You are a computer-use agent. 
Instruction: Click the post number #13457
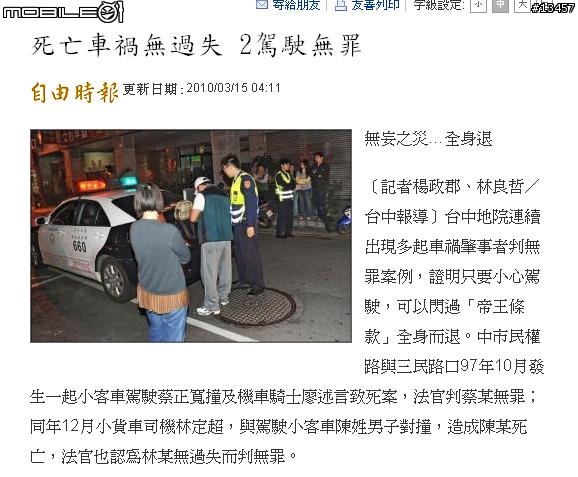553,8
